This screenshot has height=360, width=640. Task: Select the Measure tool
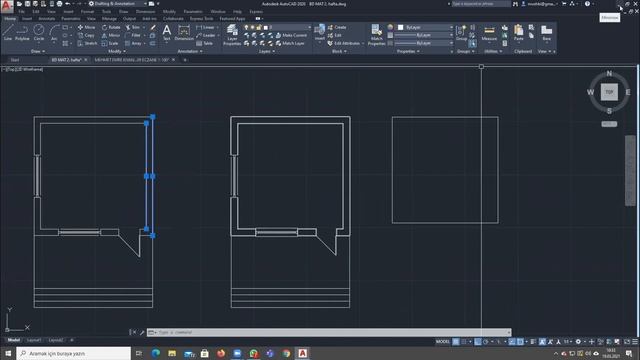[489, 33]
